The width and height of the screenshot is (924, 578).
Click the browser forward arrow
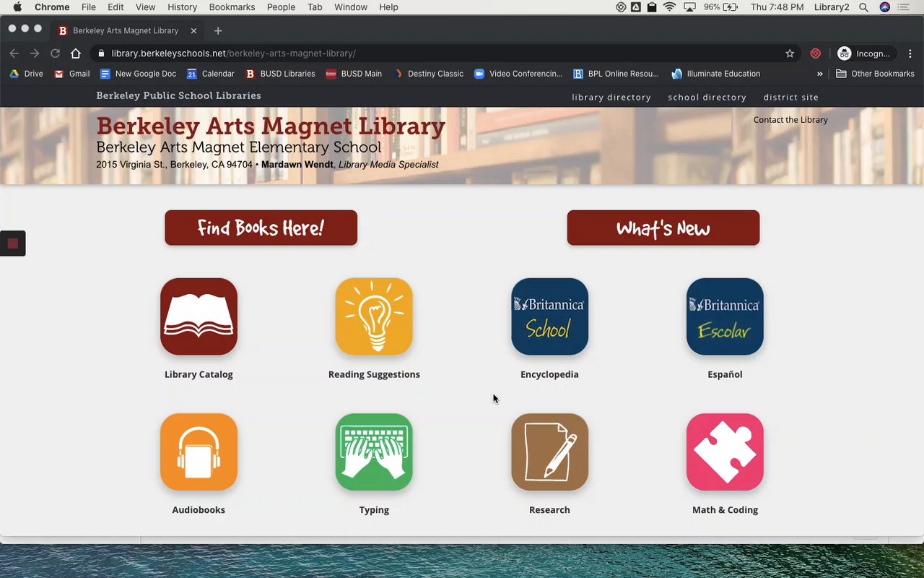pyautogui.click(x=34, y=53)
